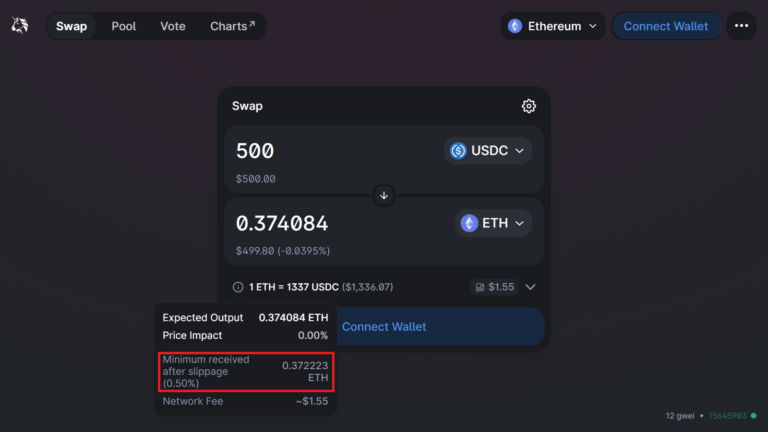This screenshot has height=432, width=768.
Task: Click the ETH token icon in output
Action: [469, 223]
